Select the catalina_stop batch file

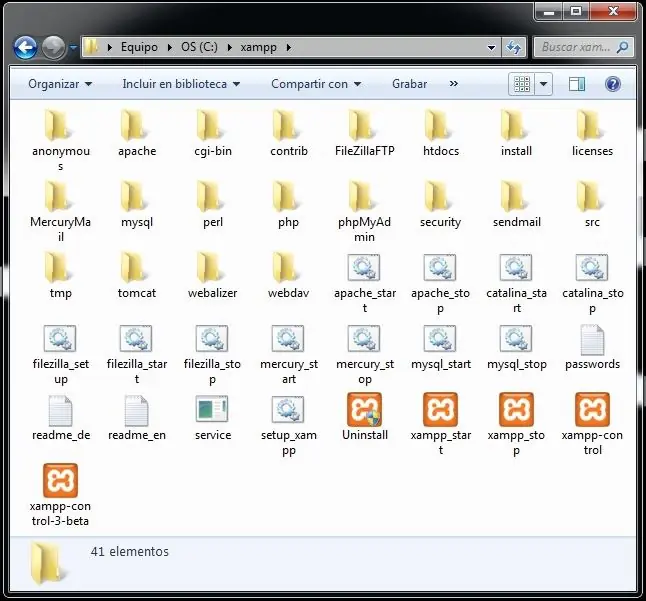tap(592, 268)
